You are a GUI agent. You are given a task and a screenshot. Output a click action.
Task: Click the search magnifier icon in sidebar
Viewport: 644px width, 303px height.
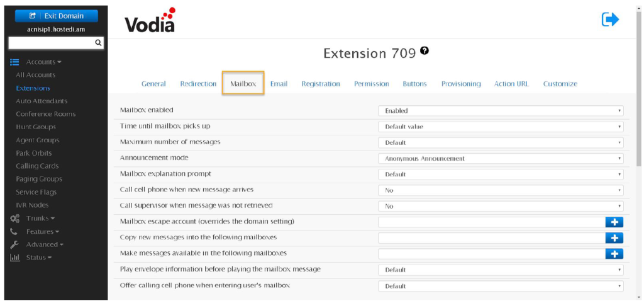(98, 43)
